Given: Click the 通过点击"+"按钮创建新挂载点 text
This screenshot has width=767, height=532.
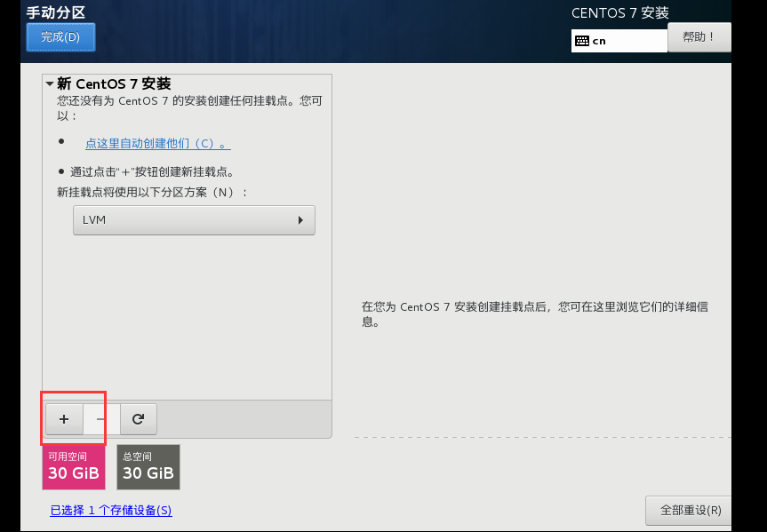Looking at the screenshot, I should (153, 172).
